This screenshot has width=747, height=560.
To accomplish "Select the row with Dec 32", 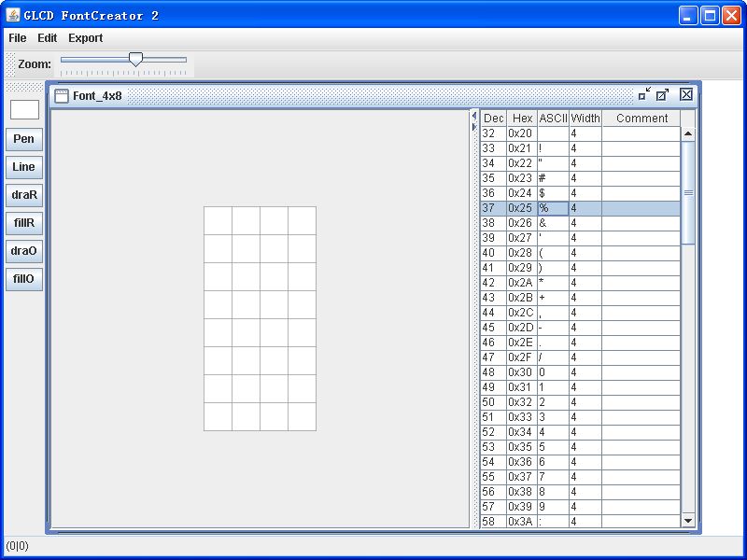I will (x=580, y=133).
